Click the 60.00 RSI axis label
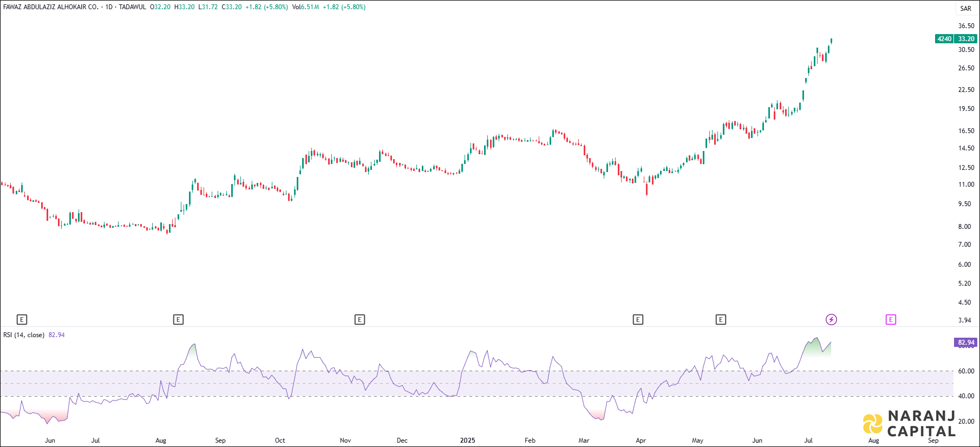 [966, 371]
